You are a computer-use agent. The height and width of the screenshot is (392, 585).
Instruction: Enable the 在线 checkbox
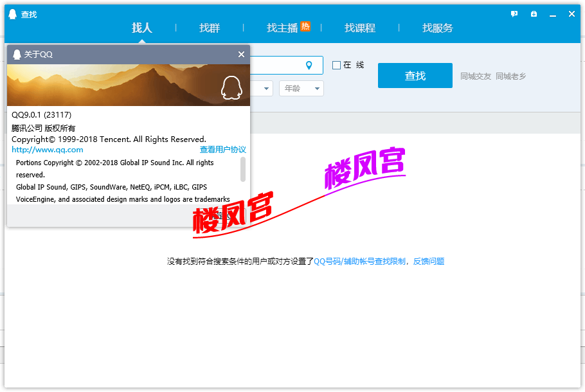pyautogui.click(x=336, y=66)
